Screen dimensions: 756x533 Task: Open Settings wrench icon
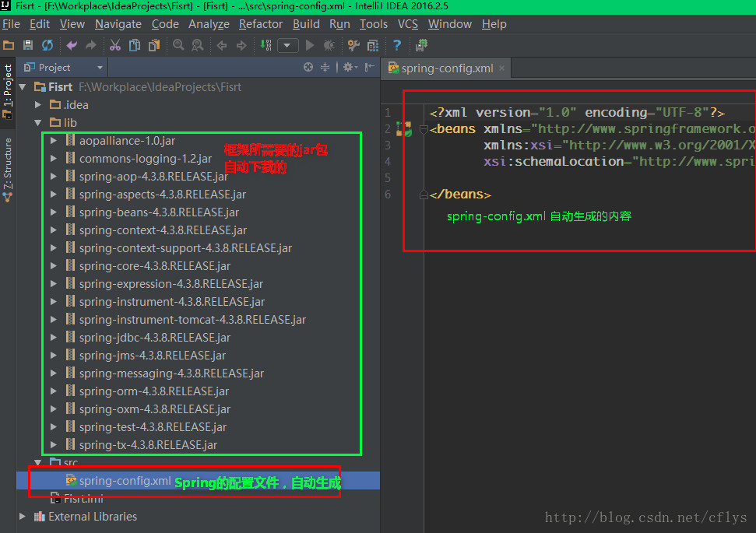pyautogui.click(x=353, y=45)
